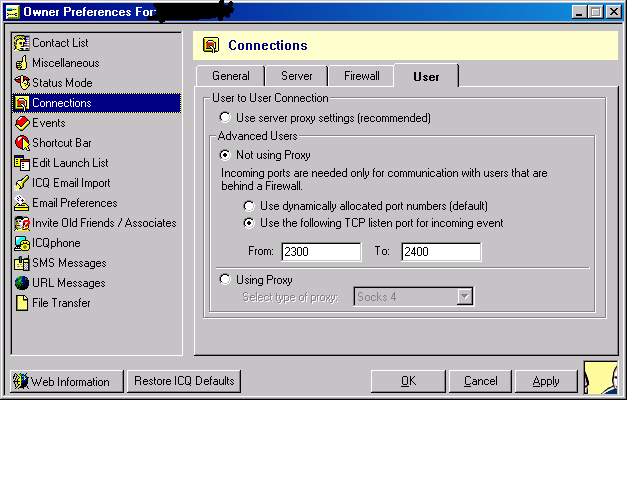Image resolution: width=640 pixels, height=480 pixels.
Task: Open Miscellaneous preferences entry
Action: tap(66, 63)
